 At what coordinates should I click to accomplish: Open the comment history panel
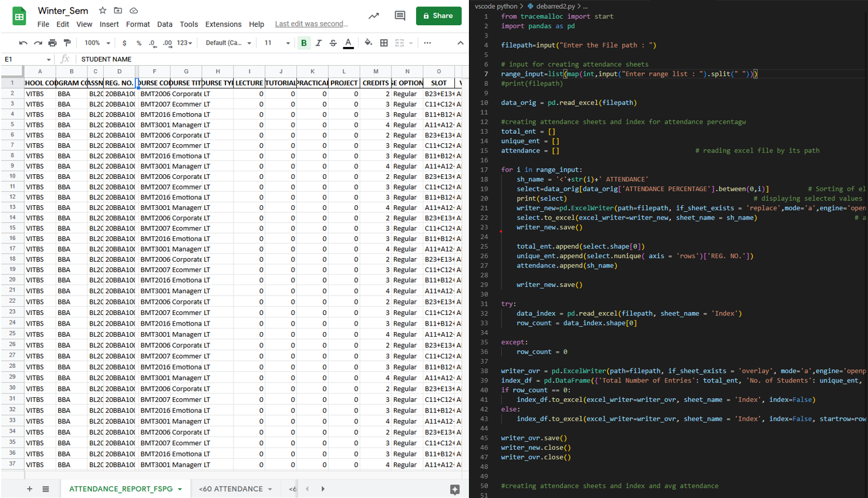[x=400, y=16]
